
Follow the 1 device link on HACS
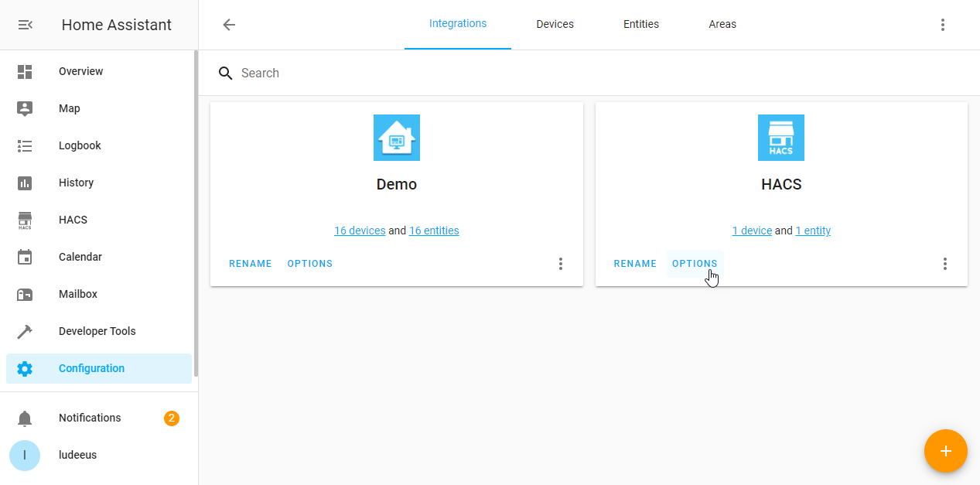point(752,231)
